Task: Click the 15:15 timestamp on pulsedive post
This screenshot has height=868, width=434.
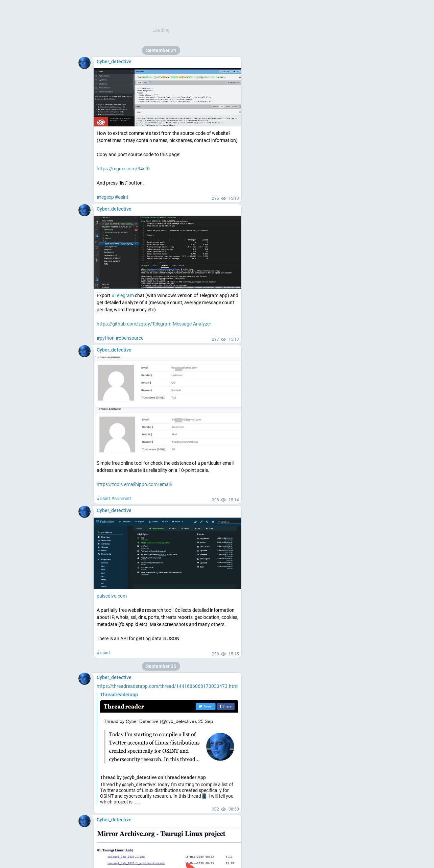Action: coord(234,654)
